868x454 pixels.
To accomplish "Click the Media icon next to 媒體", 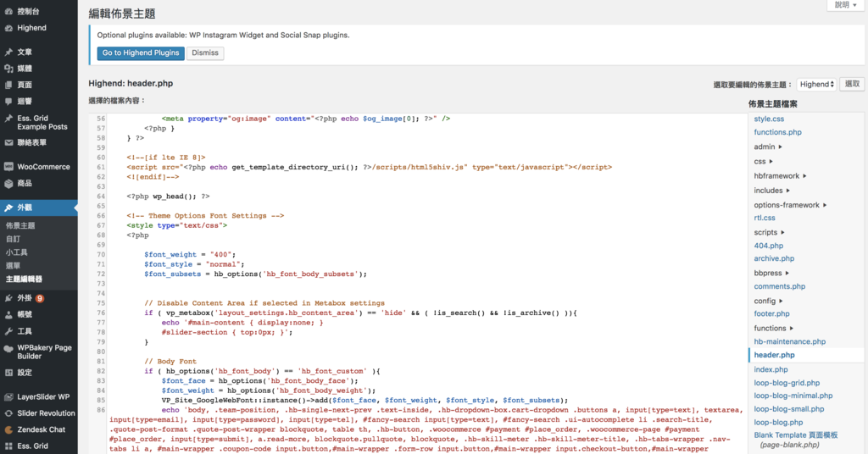I will 8,69.
